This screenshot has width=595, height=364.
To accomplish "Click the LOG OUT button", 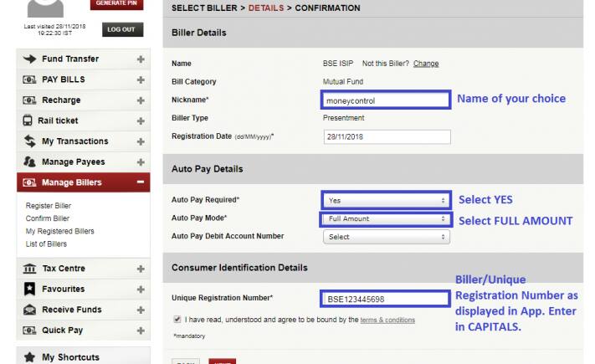I will [x=124, y=30].
